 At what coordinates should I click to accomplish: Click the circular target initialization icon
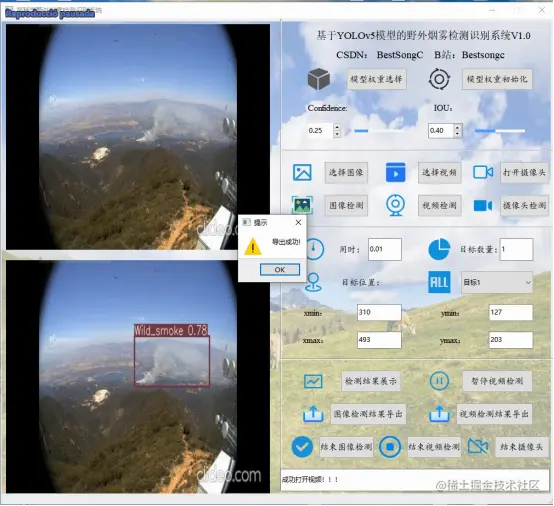pos(439,79)
